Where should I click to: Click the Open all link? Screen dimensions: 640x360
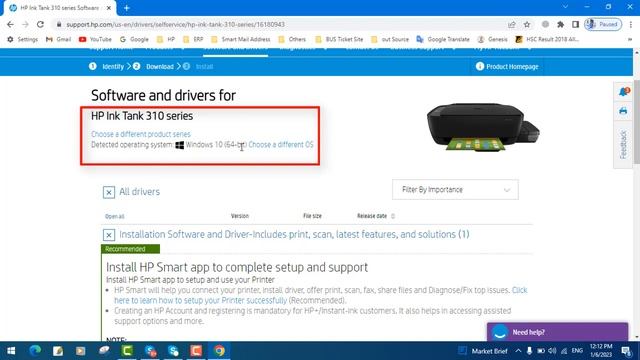click(x=115, y=216)
